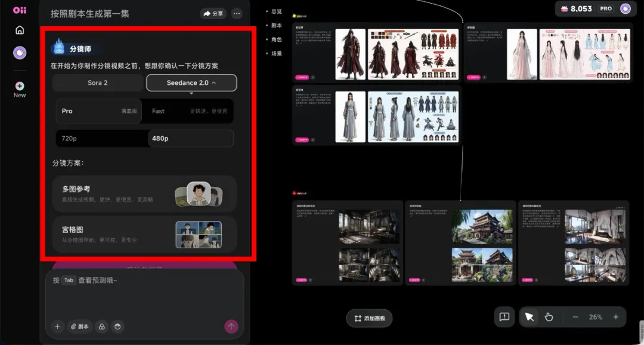Click the red flame scene section icon

294,193
